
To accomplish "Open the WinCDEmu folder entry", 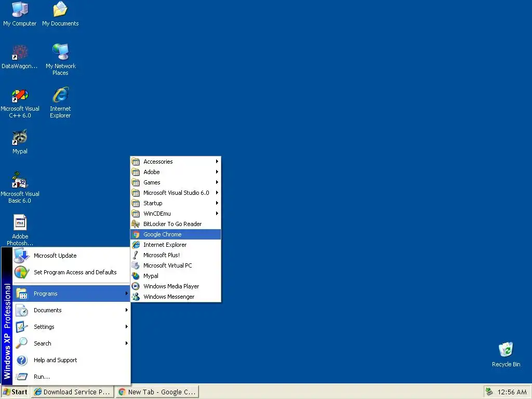I will 176,214.
